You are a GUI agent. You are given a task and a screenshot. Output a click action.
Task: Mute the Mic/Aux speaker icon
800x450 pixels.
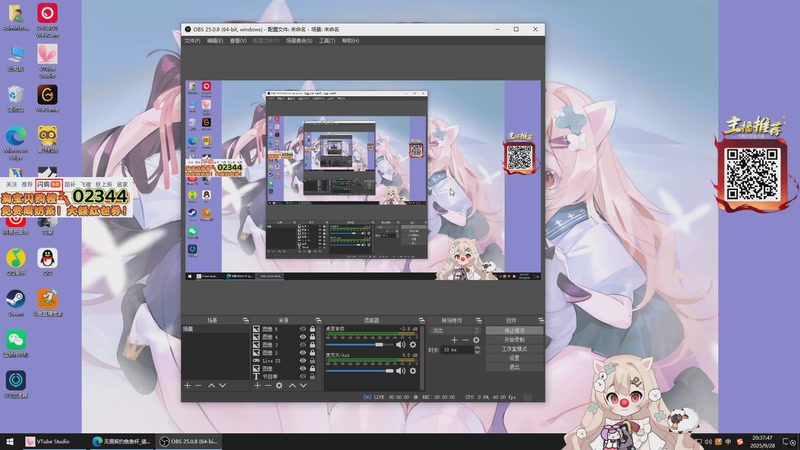point(401,371)
